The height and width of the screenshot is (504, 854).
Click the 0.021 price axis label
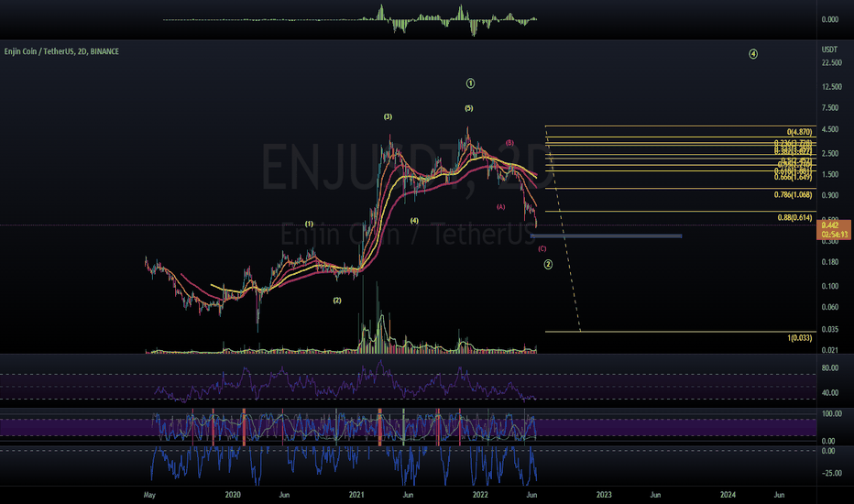(x=830, y=350)
